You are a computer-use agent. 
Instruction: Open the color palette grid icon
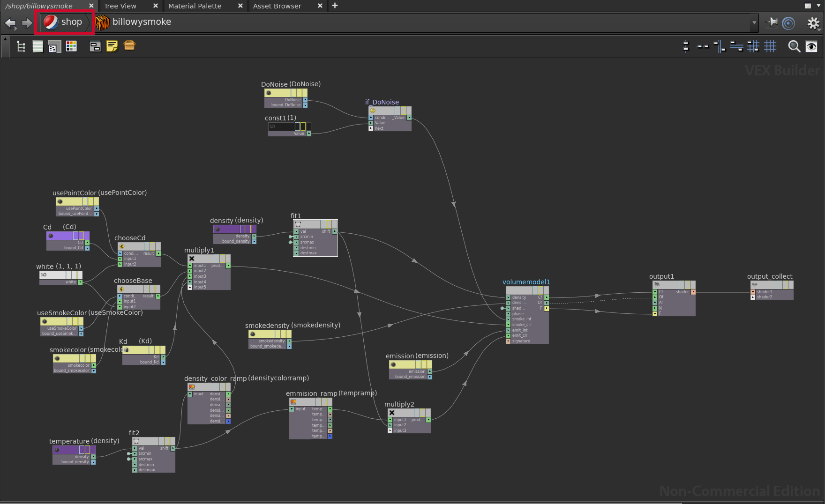tap(71, 46)
